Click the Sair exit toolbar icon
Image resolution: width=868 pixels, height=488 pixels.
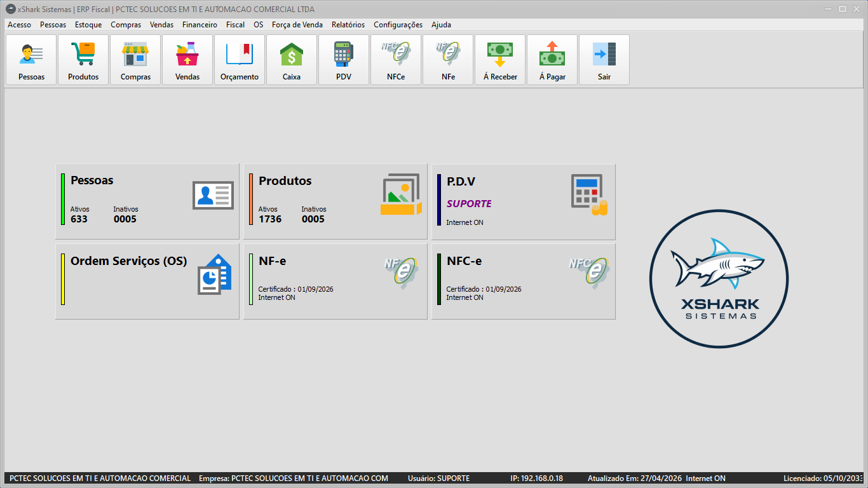(604, 60)
